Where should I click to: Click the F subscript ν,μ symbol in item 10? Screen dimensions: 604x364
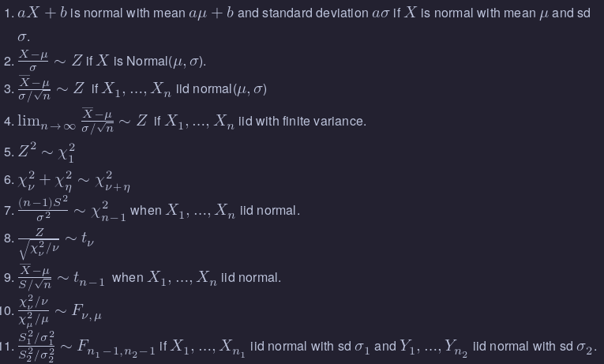86,311
